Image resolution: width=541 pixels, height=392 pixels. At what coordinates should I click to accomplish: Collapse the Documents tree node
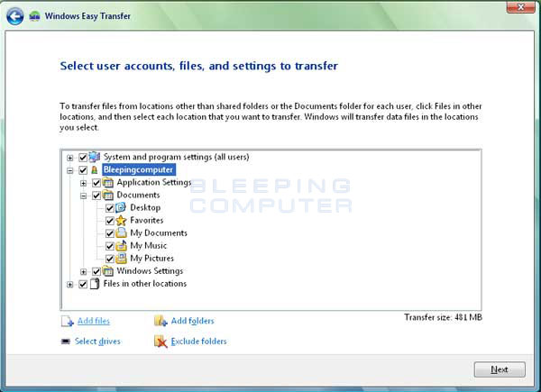tap(84, 196)
